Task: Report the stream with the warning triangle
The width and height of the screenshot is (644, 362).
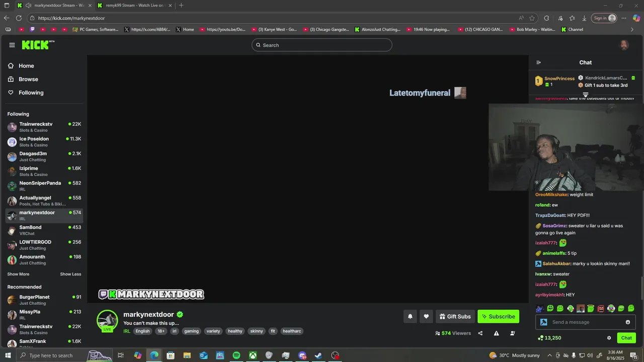Action: pyautogui.click(x=496, y=333)
